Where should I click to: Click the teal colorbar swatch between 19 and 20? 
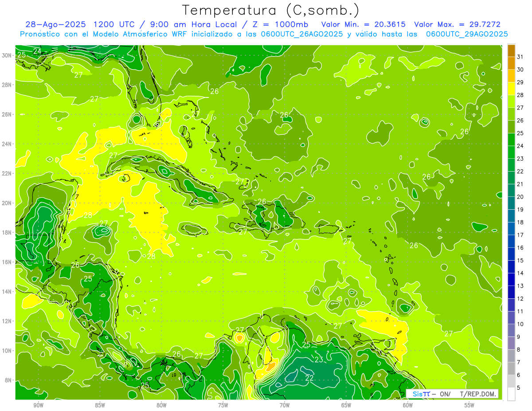[x=511, y=203]
